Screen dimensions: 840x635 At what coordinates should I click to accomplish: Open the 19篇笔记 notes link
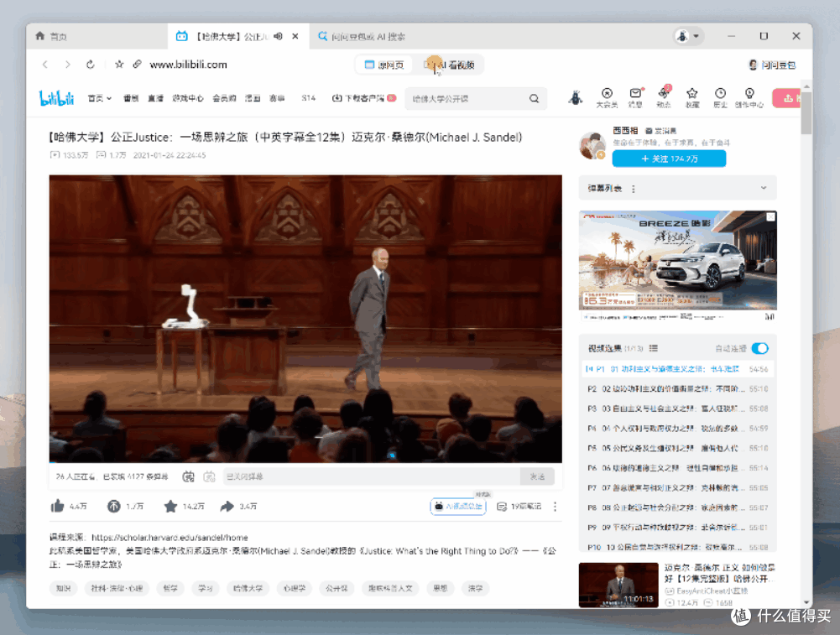click(519, 506)
